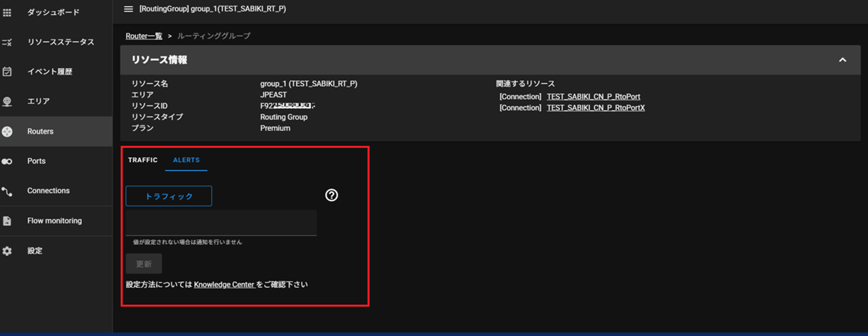868x336 pixels.
Task: Click the 更新 update button
Action: point(144,264)
